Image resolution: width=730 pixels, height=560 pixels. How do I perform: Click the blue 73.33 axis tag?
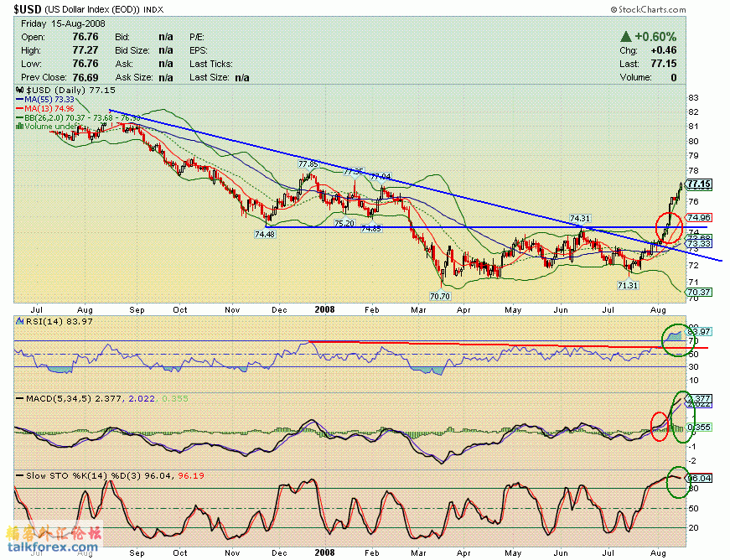coord(699,243)
